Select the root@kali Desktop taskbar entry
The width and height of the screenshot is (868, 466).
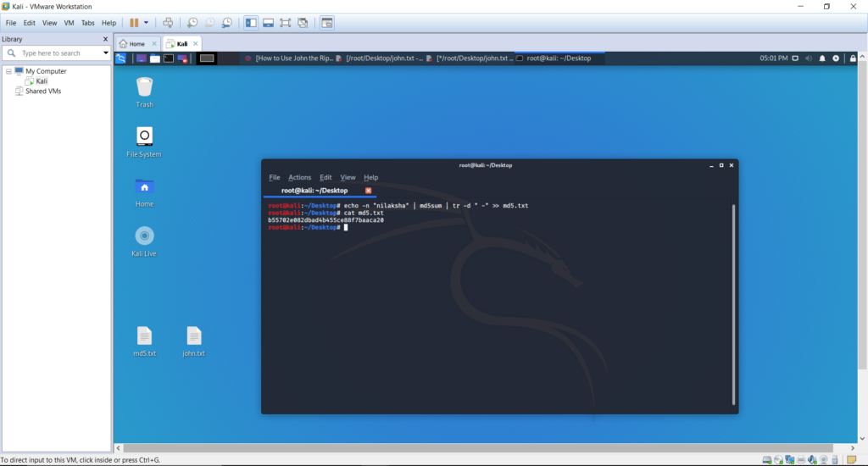coord(559,58)
